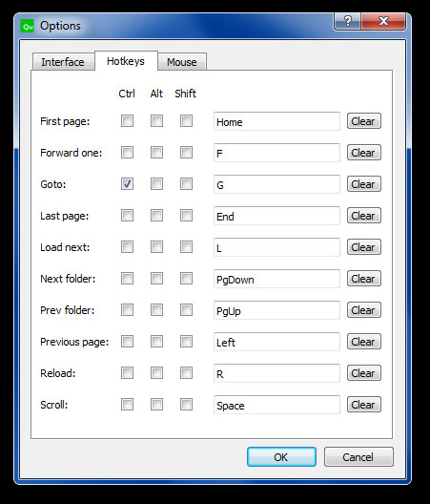Clear the Previous page hotkey
Viewport: 430px width, 504px height.
coord(364,342)
